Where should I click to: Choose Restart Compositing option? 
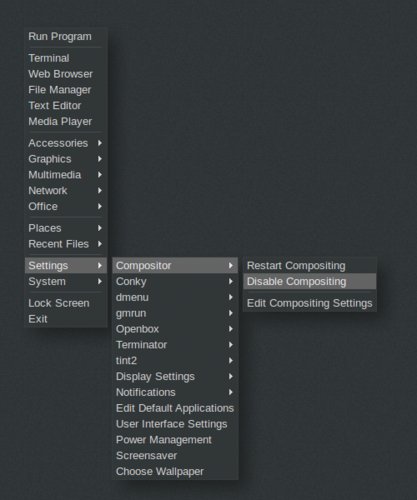(310, 266)
